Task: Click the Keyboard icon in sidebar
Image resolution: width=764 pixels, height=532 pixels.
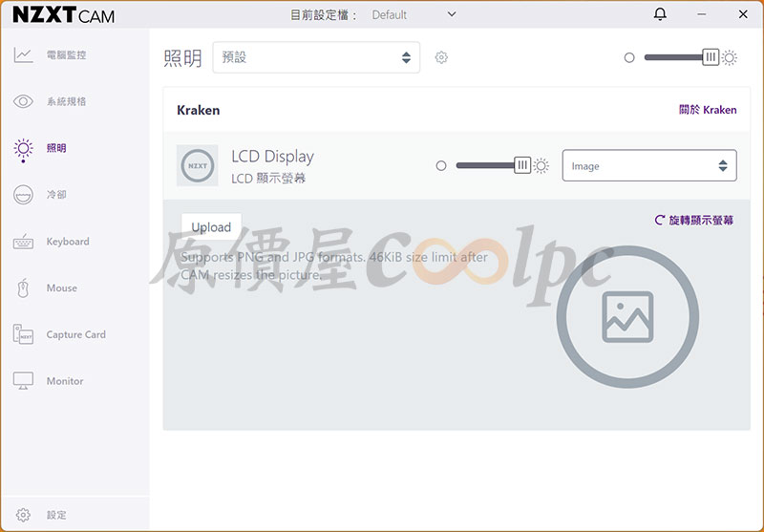Action: click(x=23, y=241)
